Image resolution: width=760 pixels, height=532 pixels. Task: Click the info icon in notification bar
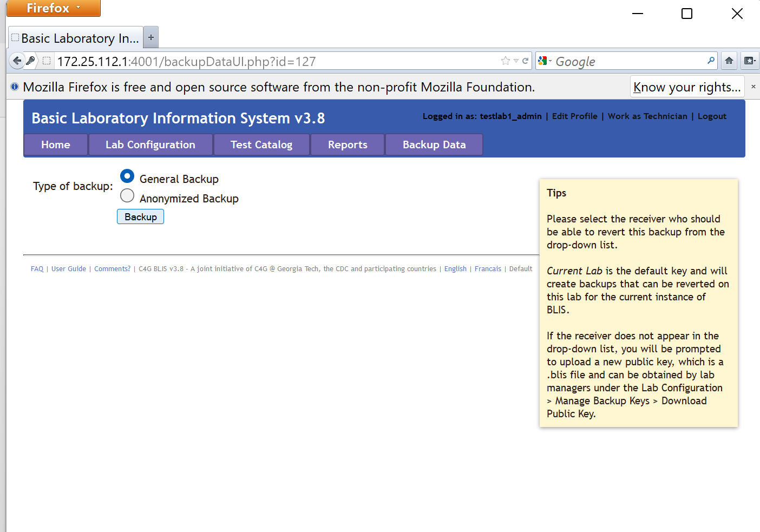coord(15,87)
